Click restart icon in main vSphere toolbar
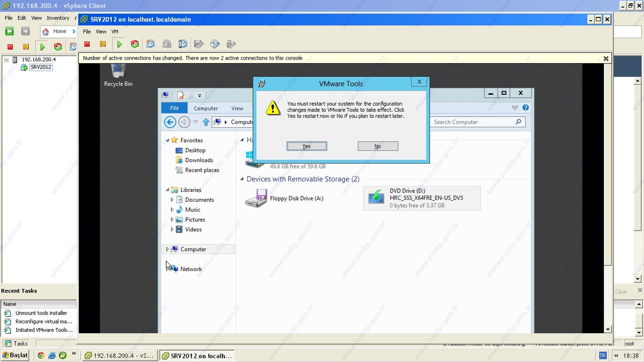This screenshot has height=362, width=644. (58, 47)
